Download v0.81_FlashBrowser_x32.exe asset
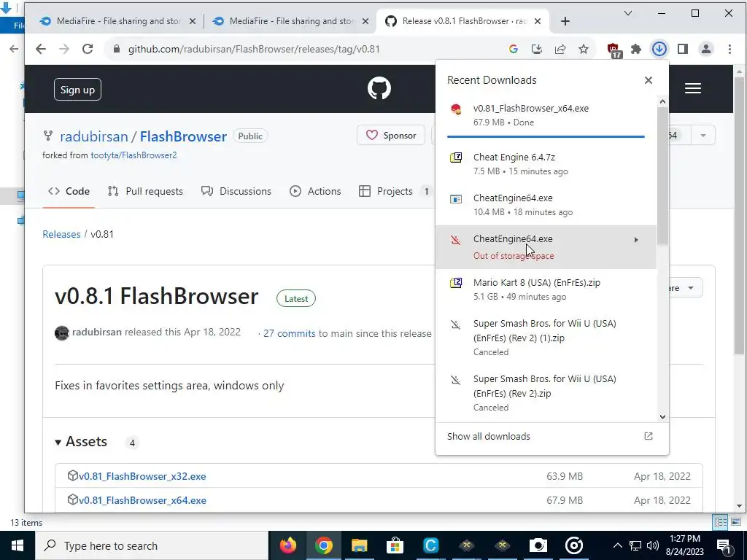Viewport: 747px width, 560px height. pyautogui.click(x=142, y=476)
